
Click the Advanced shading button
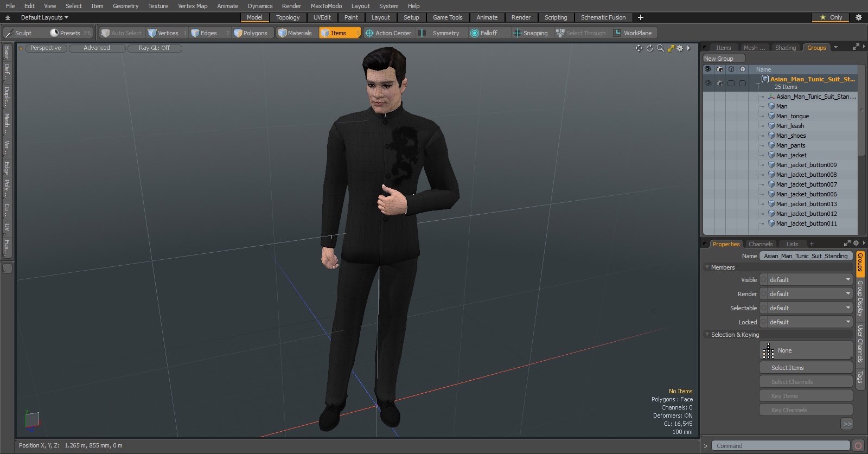pos(97,48)
